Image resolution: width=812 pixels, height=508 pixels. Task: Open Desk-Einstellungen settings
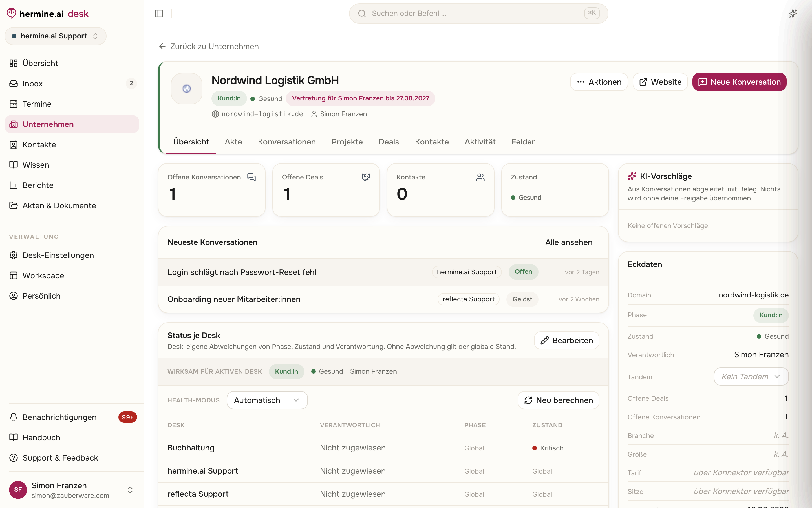coord(72,255)
